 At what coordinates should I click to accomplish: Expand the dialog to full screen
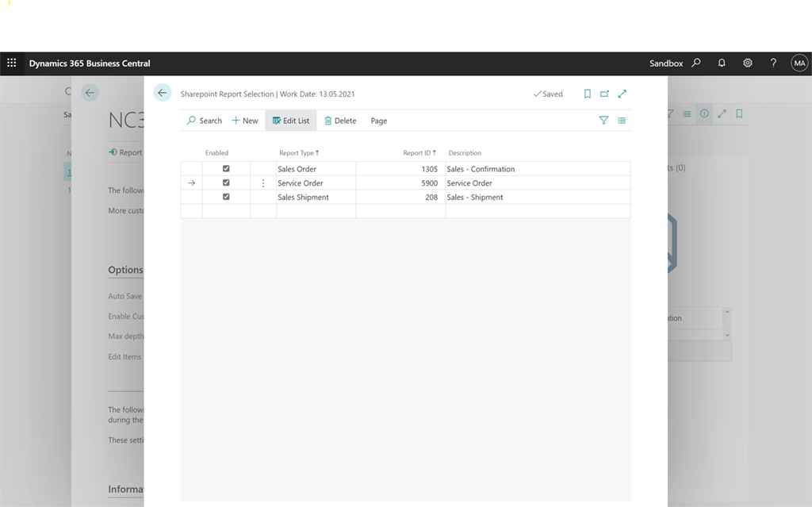622,94
